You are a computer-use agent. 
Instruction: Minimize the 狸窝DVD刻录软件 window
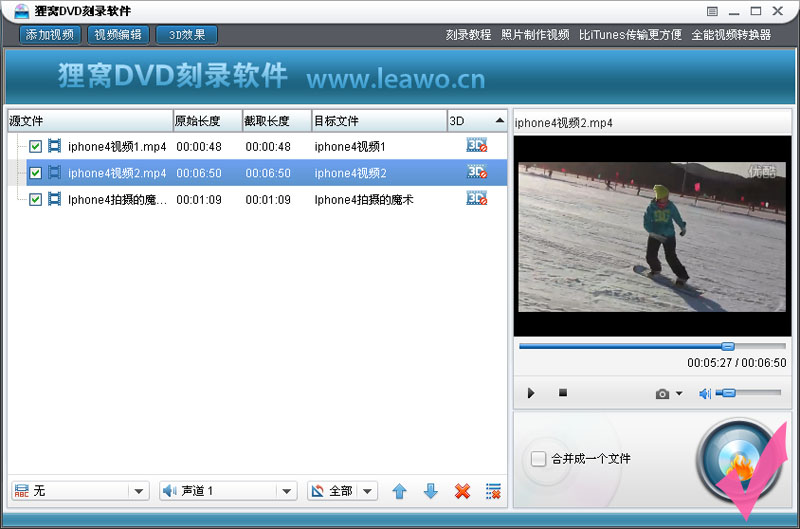[734, 11]
